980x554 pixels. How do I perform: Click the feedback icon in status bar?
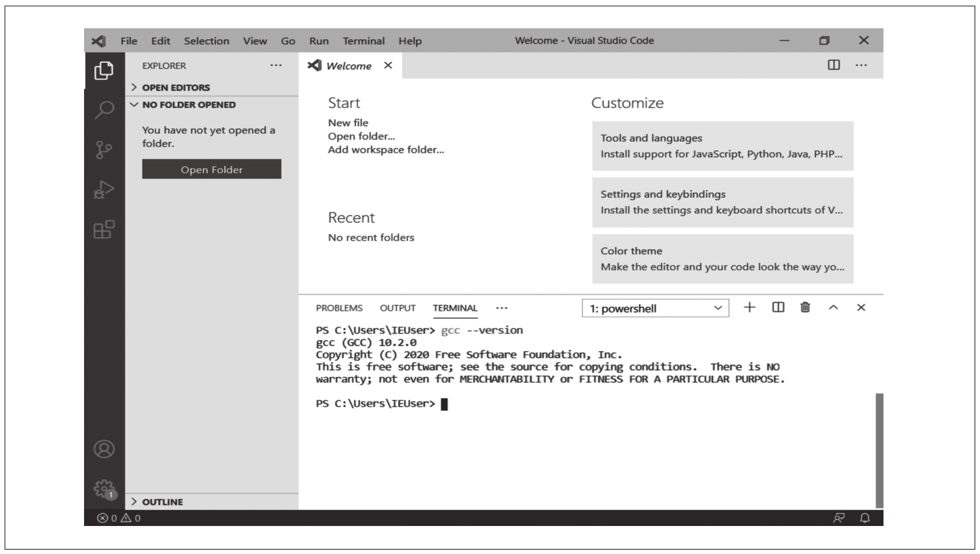[839, 518]
